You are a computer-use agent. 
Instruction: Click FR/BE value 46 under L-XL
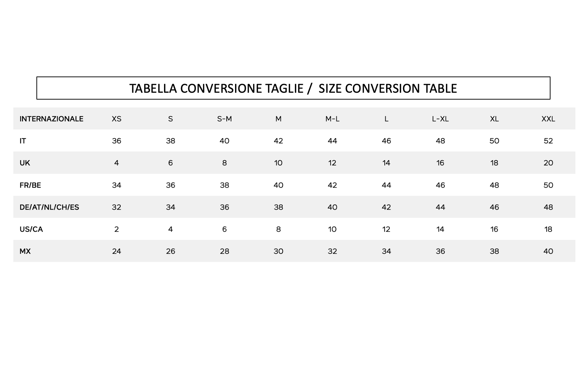[x=440, y=185]
